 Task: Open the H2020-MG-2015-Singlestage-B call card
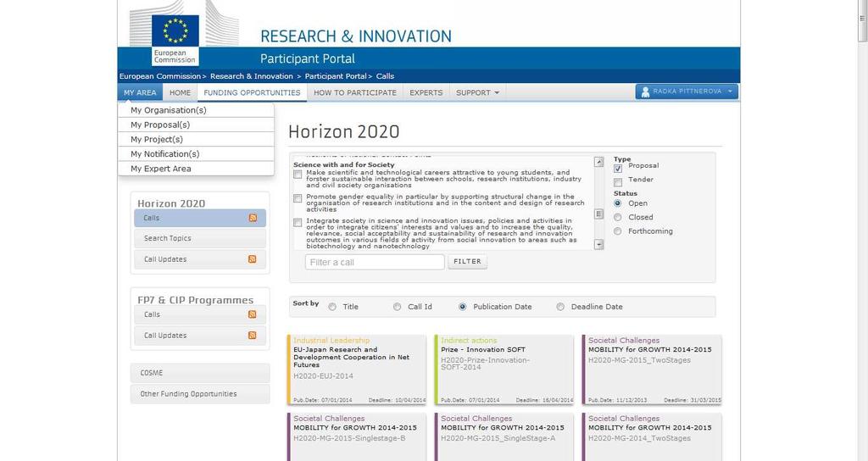(x=357, y=437)
